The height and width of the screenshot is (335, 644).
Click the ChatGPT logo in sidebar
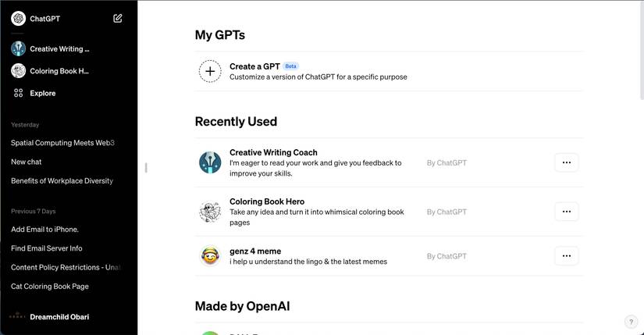[18, 19]
